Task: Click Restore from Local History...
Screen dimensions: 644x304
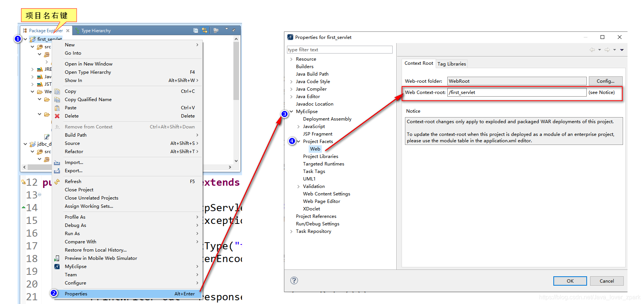Action: point(127,250)
